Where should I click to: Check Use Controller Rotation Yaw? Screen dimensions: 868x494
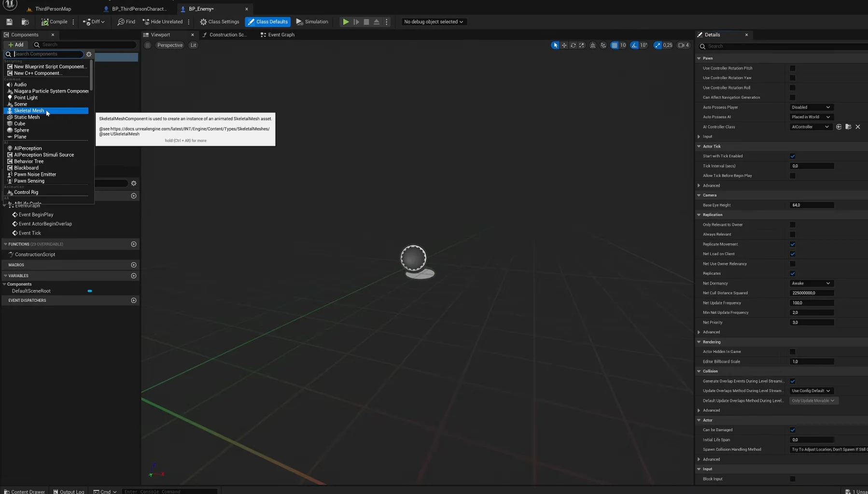click(792, 78)
